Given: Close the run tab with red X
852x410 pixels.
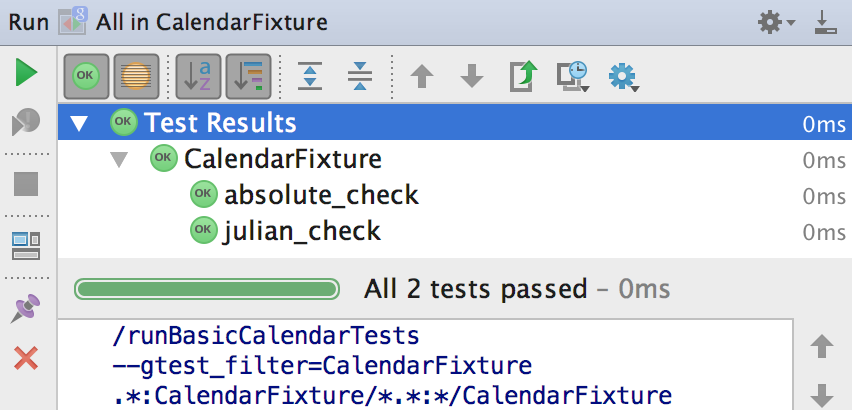Looking at the screenshot, I should pos(26,357).
